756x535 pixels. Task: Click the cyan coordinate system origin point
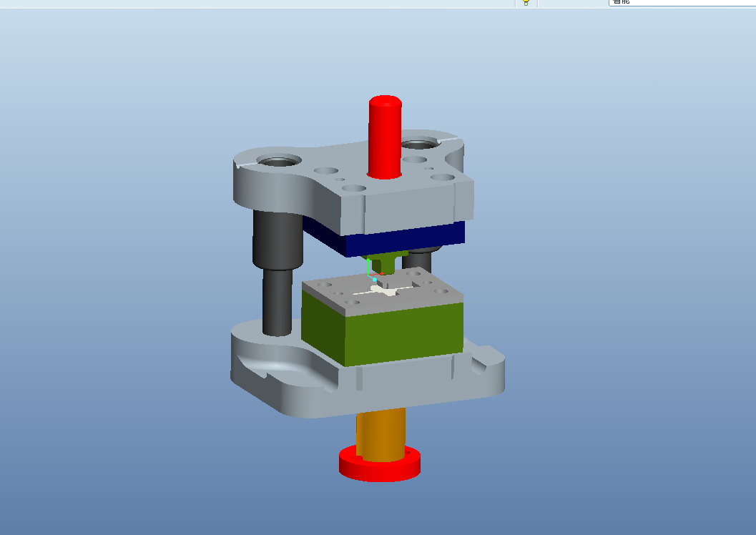point(375,280)
